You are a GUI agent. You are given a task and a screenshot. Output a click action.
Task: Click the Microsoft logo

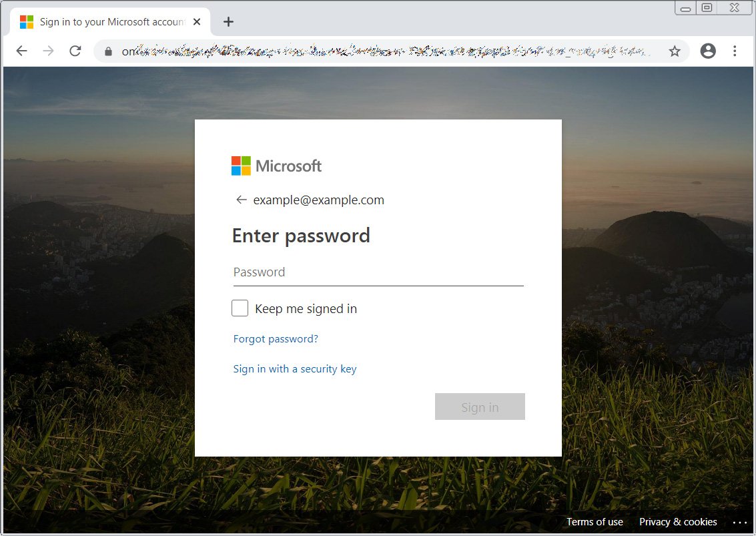pyautogui.click(x=276, y=166)
